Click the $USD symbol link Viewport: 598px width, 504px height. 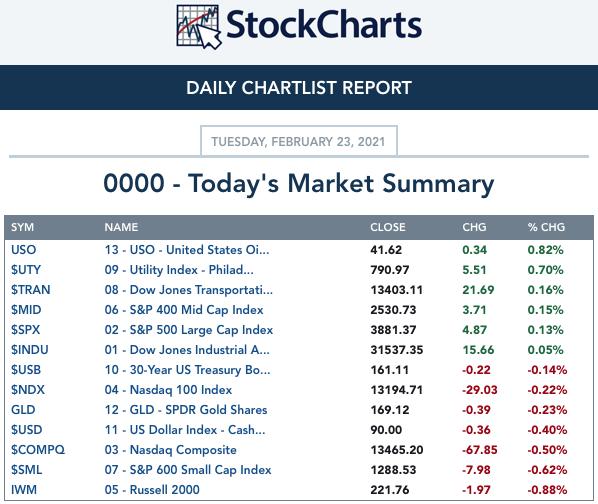point(26,430)
